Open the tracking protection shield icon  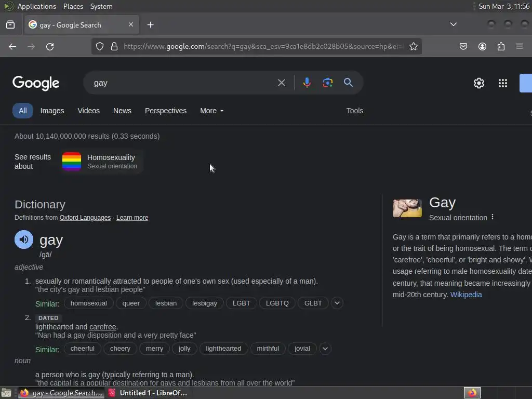(99, 46)
